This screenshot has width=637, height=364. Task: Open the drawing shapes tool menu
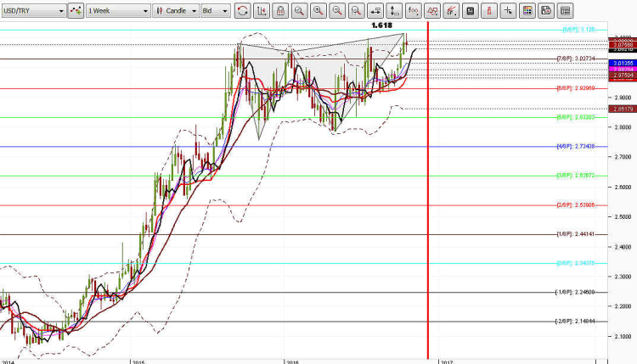pos(432,10)
